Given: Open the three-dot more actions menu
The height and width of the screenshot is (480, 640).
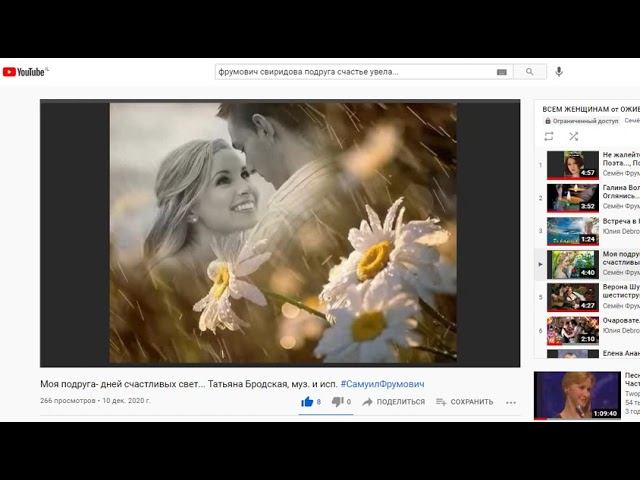Looking at the screenshot, I should tap(511, 402).
